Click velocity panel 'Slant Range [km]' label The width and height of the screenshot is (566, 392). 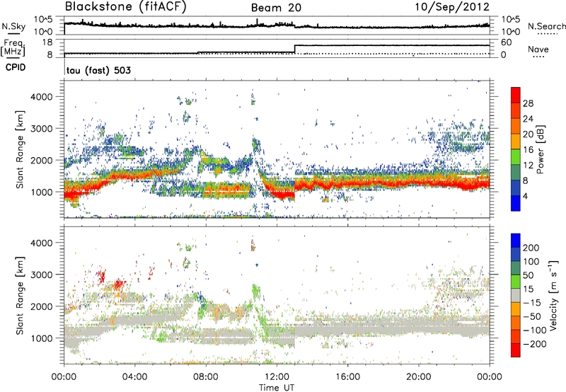pos(20,295)
